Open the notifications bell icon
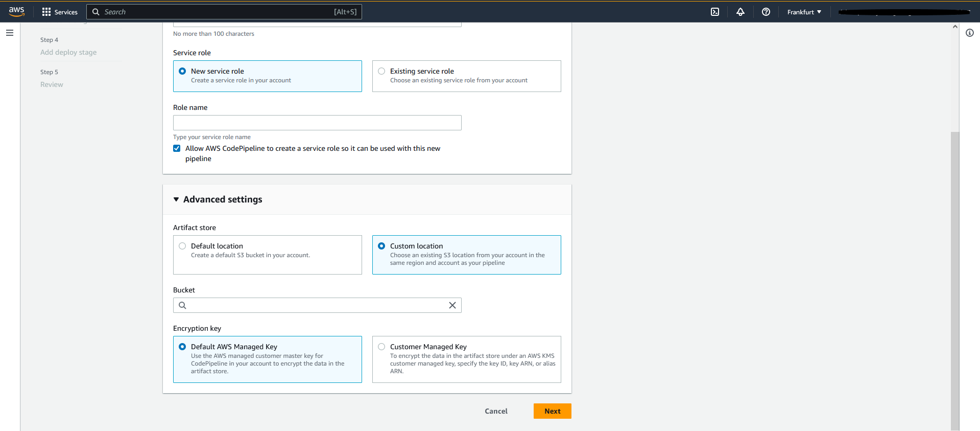980x431 pixels. 740,12
